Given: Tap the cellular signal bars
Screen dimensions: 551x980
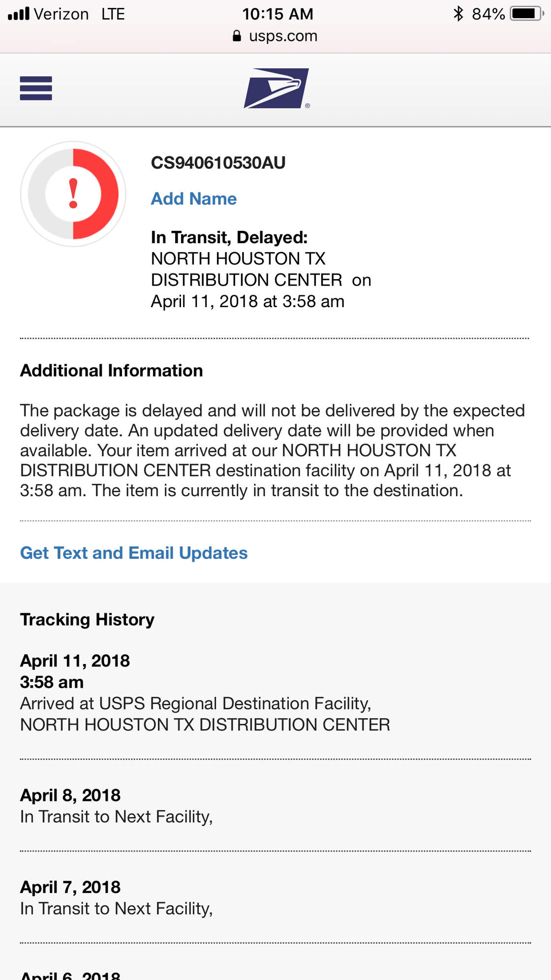Looking at the screenshot, I should point(19,14).
